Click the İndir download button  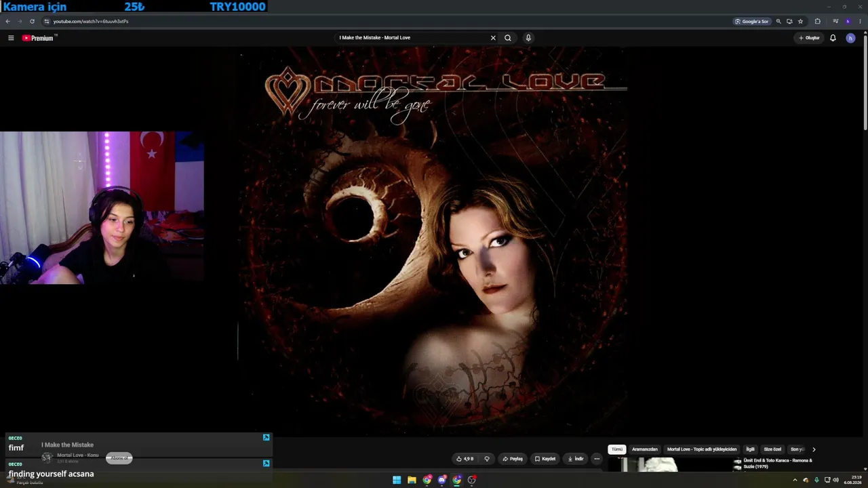pyautogui.click(x=575, y=459)
